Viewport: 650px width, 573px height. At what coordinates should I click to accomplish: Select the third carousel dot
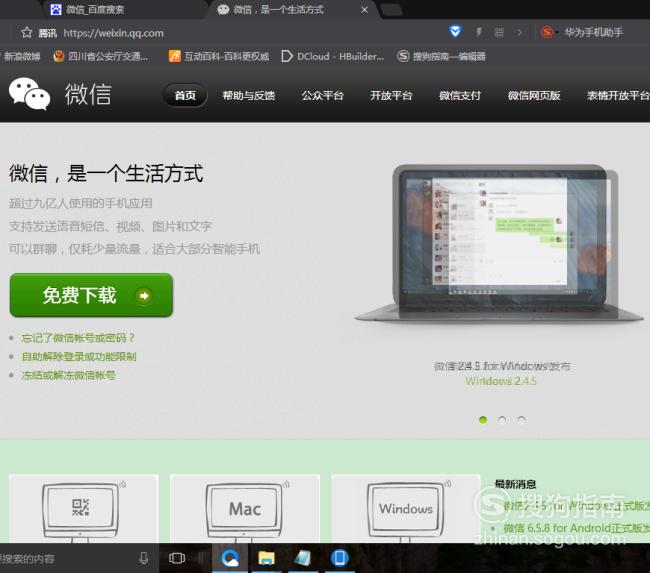click(521, 420)
